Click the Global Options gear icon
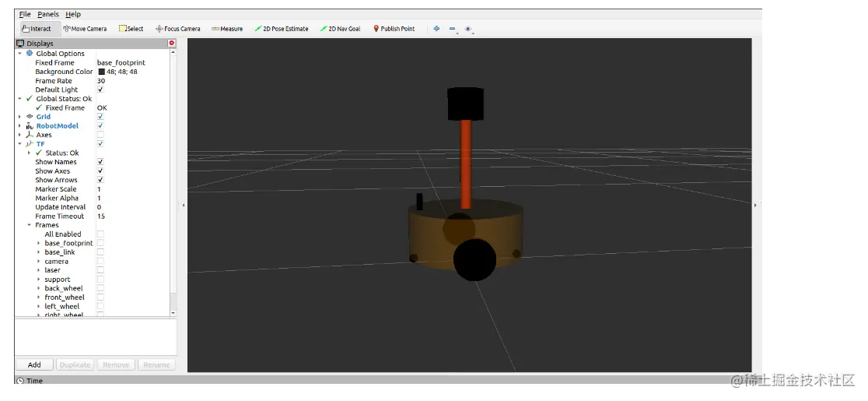Screen dimensions: 868x401 click(x=30, y=53)
